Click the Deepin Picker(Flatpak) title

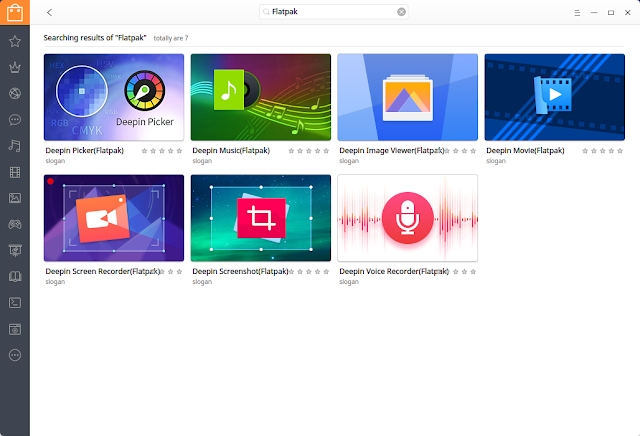[x=84, y=151]
